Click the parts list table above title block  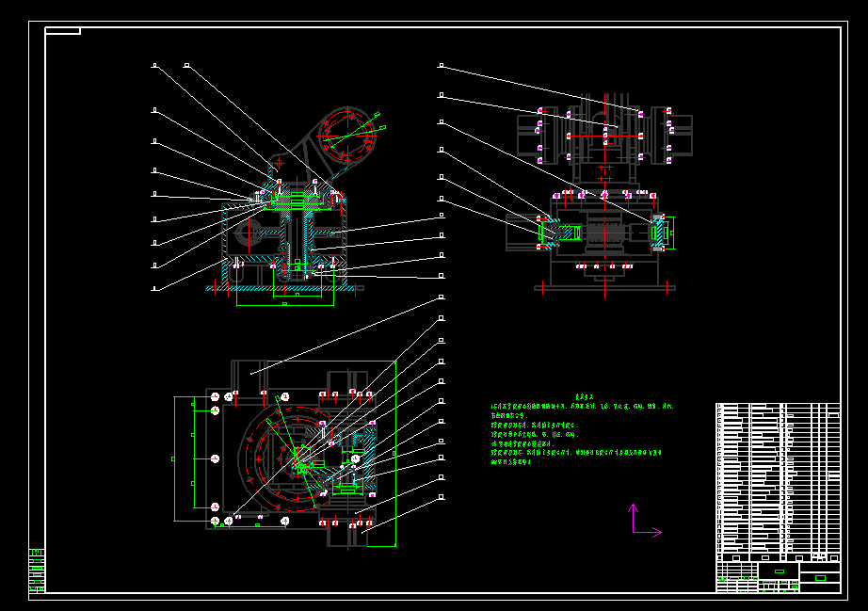click(x=779, y=483)
